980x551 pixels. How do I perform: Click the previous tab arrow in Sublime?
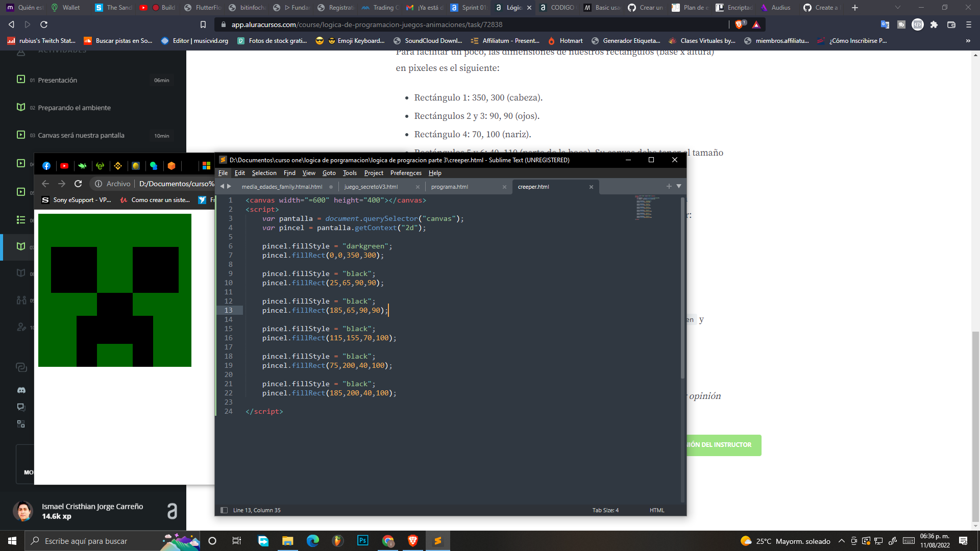tap(222, 186)
